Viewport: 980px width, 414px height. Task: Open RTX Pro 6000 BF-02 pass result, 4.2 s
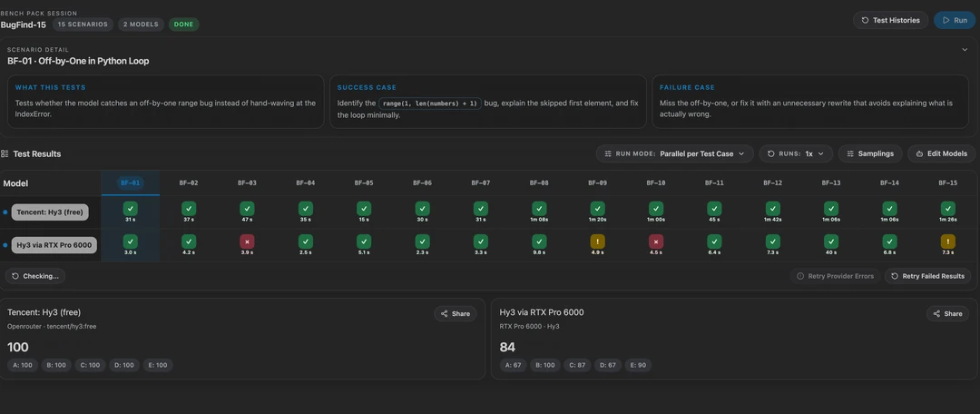pyautogui.click(x=189, y=241)
